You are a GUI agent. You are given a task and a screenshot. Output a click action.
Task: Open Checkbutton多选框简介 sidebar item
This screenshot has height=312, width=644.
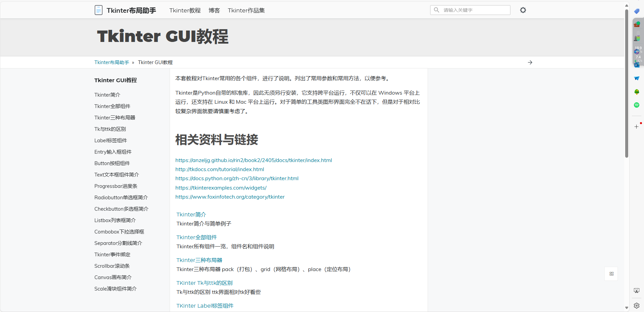(121, 209)
